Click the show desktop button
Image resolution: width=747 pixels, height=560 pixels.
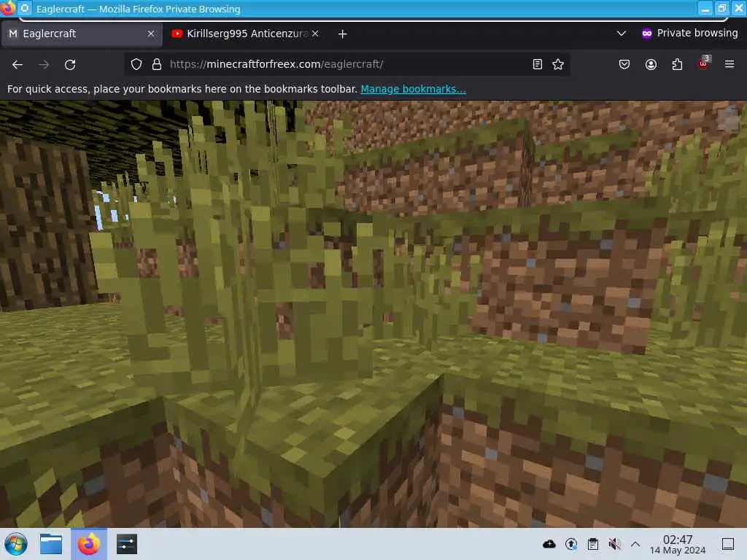pos(727,544)
